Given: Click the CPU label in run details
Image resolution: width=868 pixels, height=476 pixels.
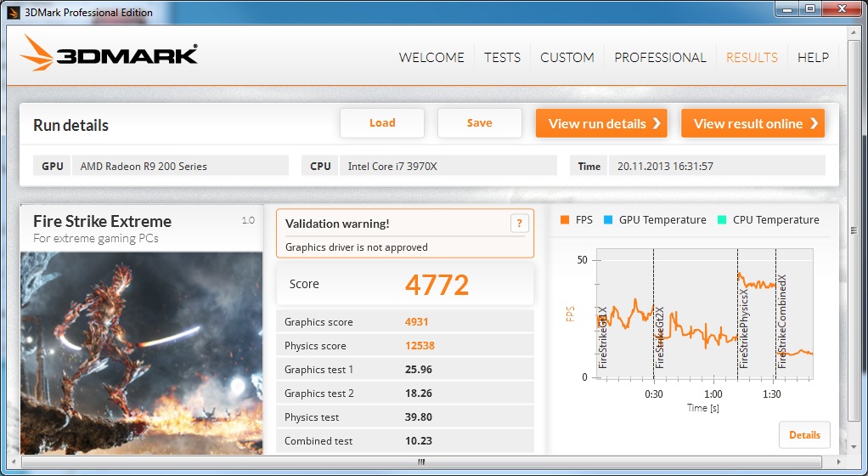Looking at the screenshot, I should click(320, 166).
